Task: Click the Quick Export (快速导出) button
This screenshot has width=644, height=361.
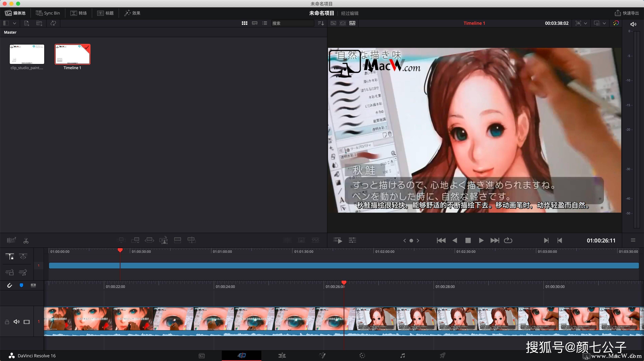Action: pyautogui.click(x=627, y=13)
